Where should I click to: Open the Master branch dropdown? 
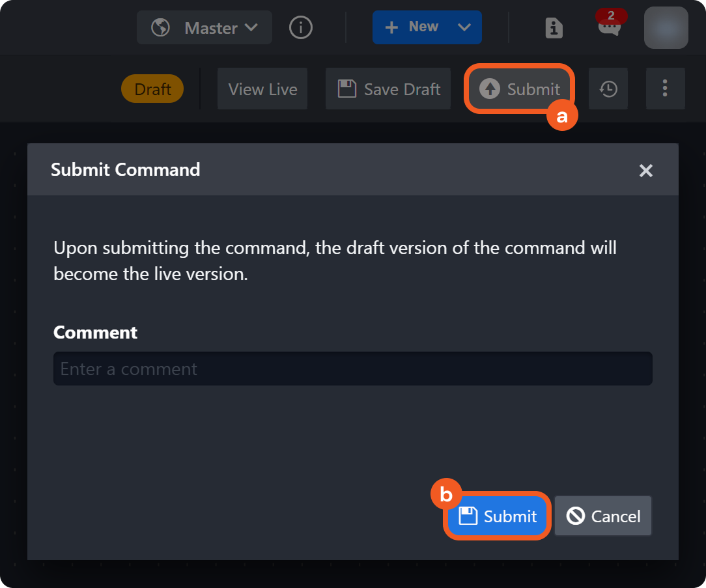pos(205,28)
